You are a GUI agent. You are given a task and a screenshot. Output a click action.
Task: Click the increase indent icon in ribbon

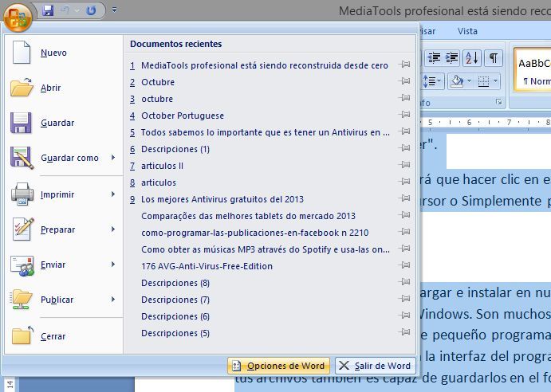(x=451, y=58)
